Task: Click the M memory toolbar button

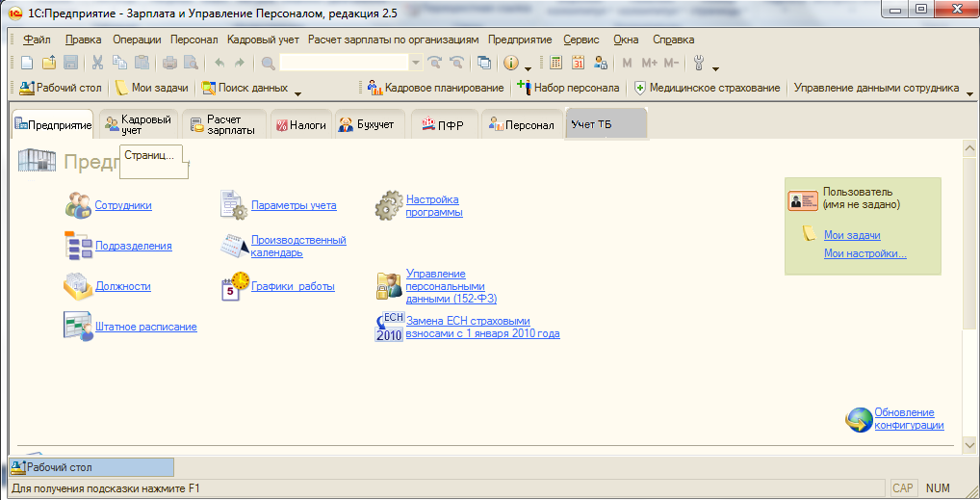Action: (627, 63)
